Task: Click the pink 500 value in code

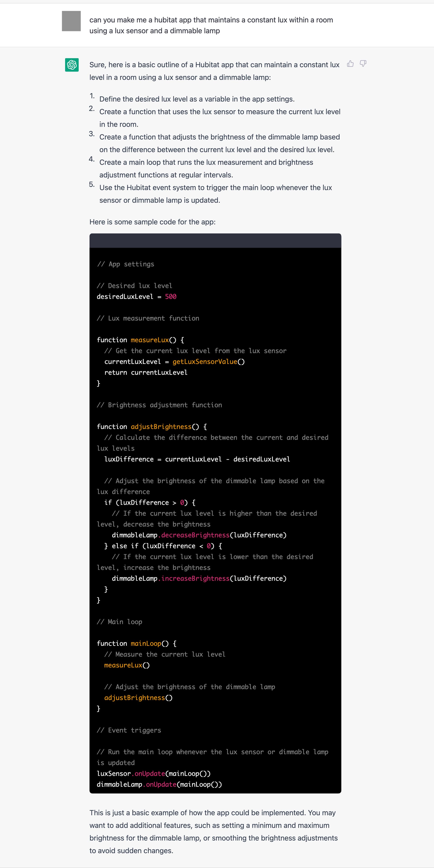Action: (x=171, y=297)
